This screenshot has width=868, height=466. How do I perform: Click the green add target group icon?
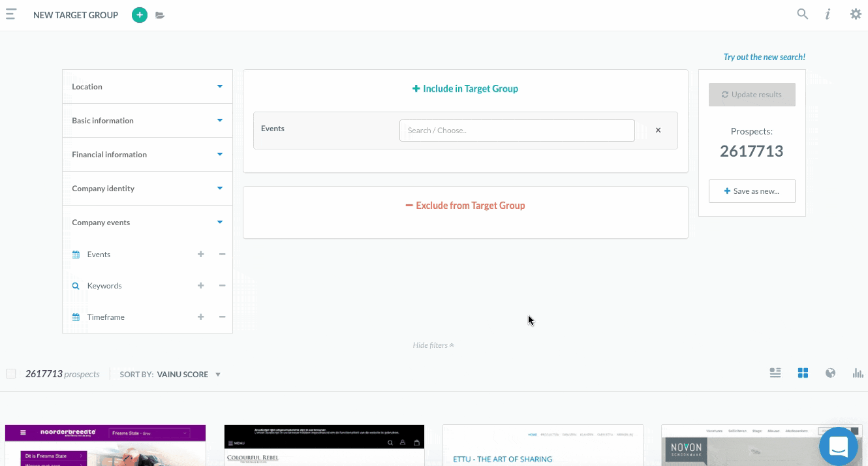pyautogui.click(x=140, y=15)
